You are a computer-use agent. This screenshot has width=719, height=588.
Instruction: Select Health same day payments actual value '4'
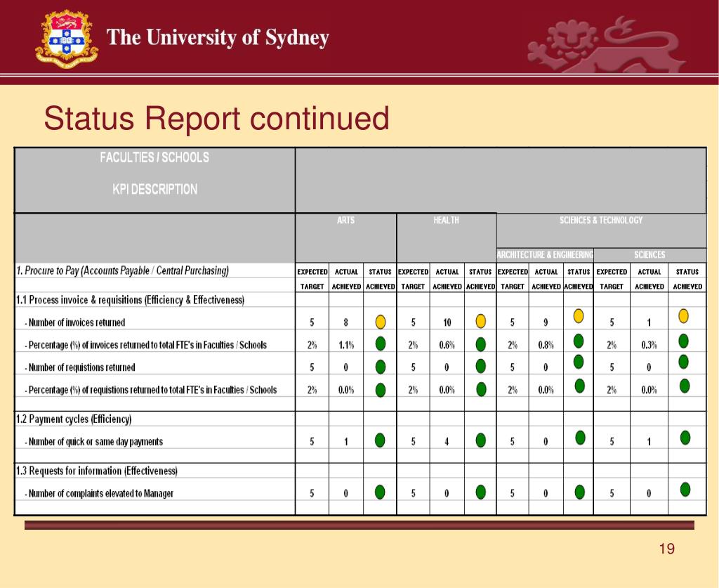click(447, 442)
